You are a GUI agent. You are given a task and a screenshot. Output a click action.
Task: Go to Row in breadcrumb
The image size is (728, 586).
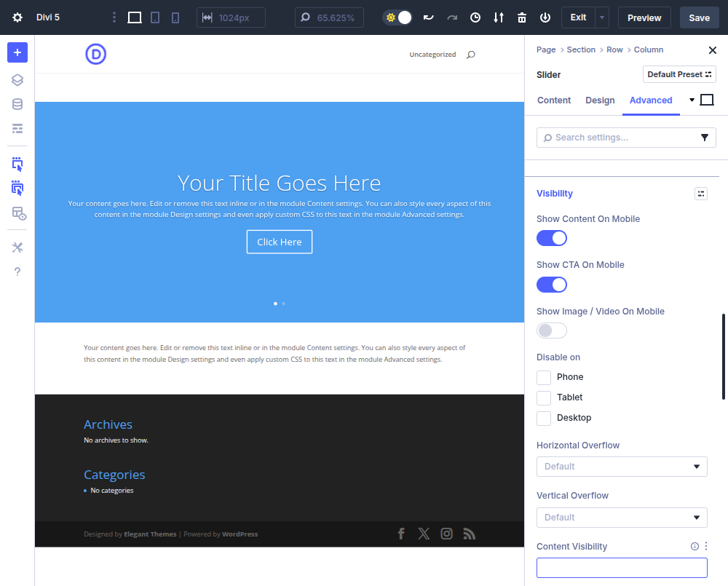(614, 50)
